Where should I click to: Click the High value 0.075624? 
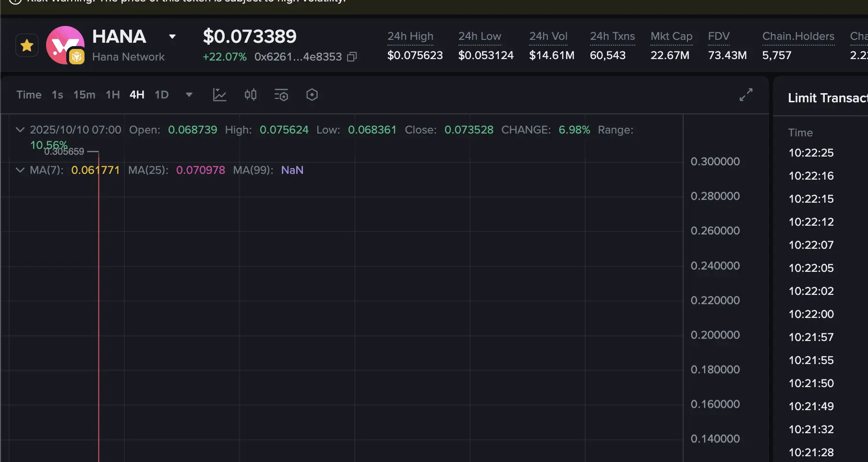coord(284,130)
